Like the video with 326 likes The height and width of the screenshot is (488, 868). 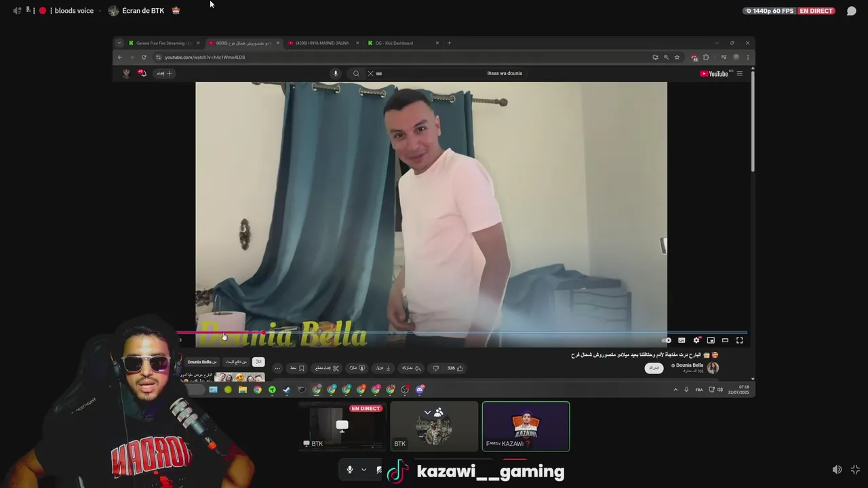pos(455,368)
